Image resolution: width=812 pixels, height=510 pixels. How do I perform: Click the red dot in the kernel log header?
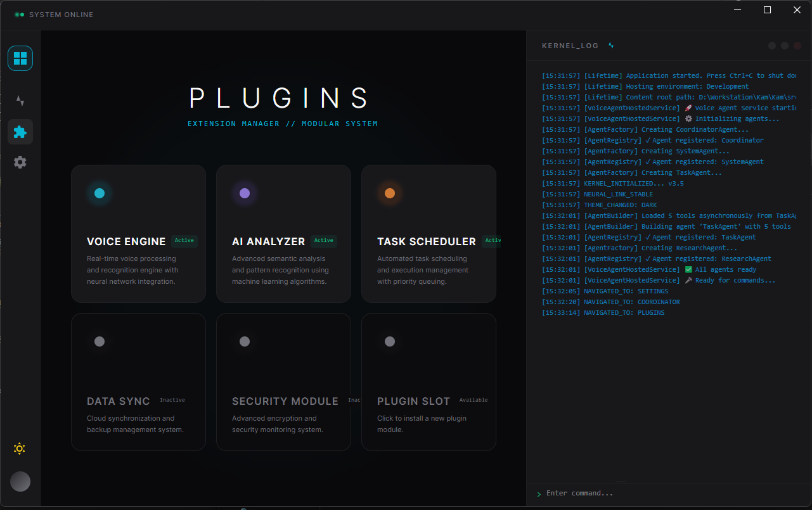pos(797,46)
